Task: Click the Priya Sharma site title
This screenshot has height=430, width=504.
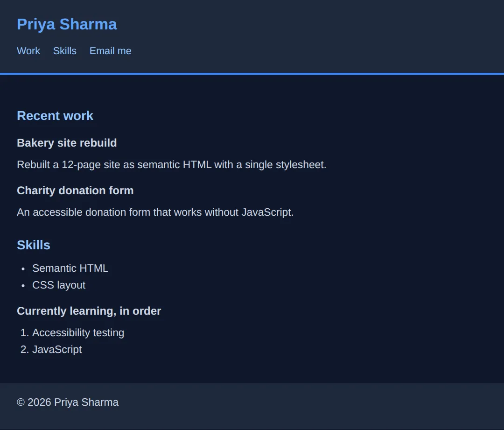Action: 67,24
